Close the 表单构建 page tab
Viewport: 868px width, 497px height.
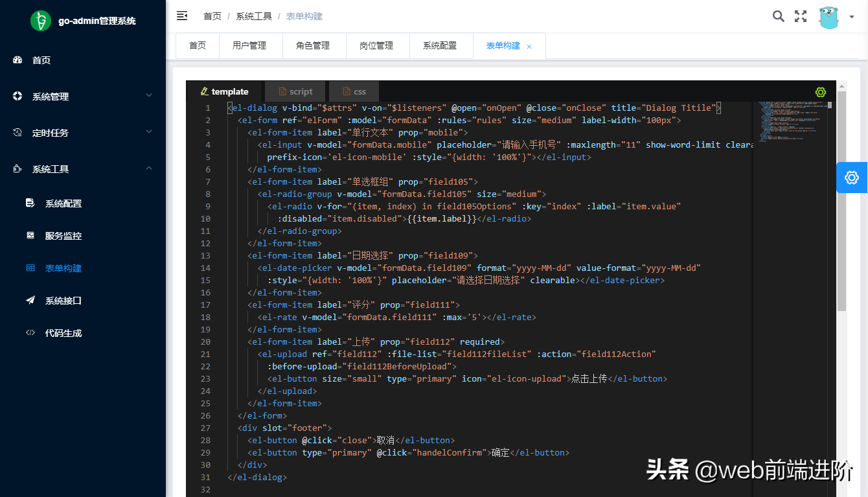(x=529, y=47)
